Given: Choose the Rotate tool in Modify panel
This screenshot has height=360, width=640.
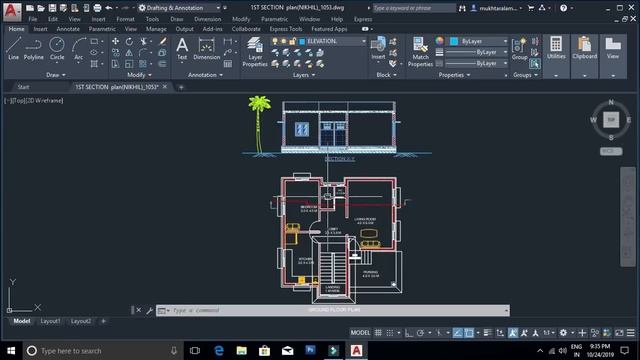Looking at the screenshot, I should [129, 41].
